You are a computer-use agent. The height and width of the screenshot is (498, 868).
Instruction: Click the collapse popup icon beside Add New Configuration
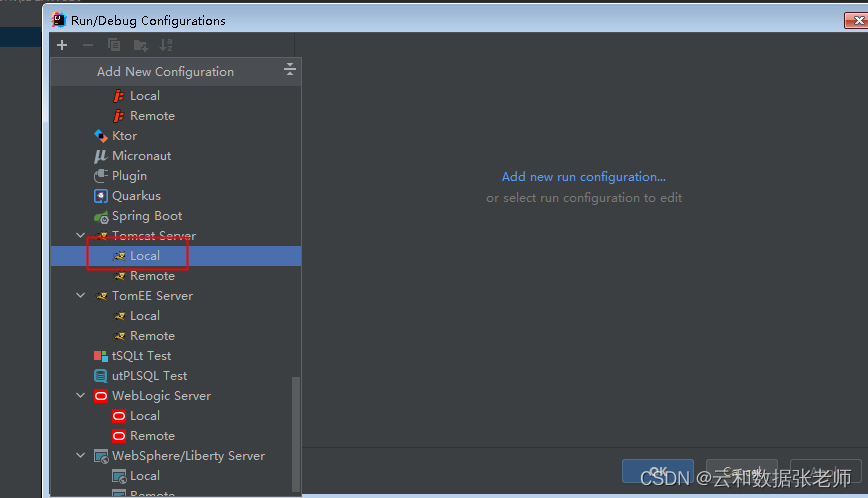289,70
